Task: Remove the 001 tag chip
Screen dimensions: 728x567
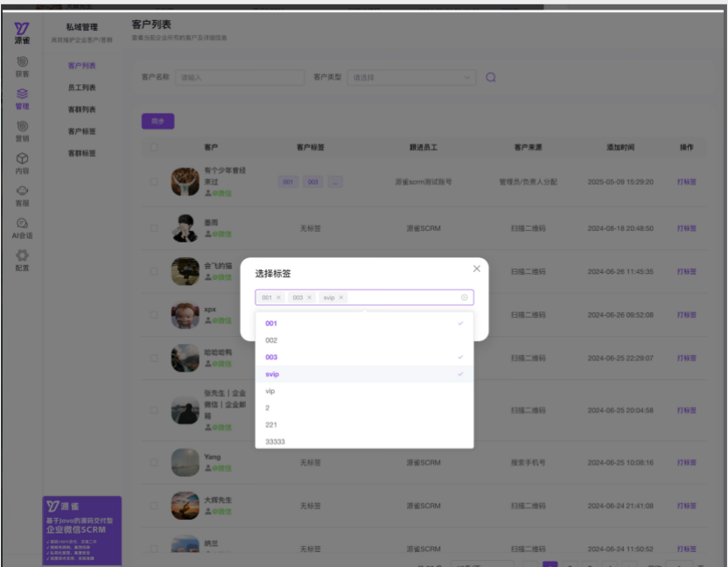Action: pos(278,297)
